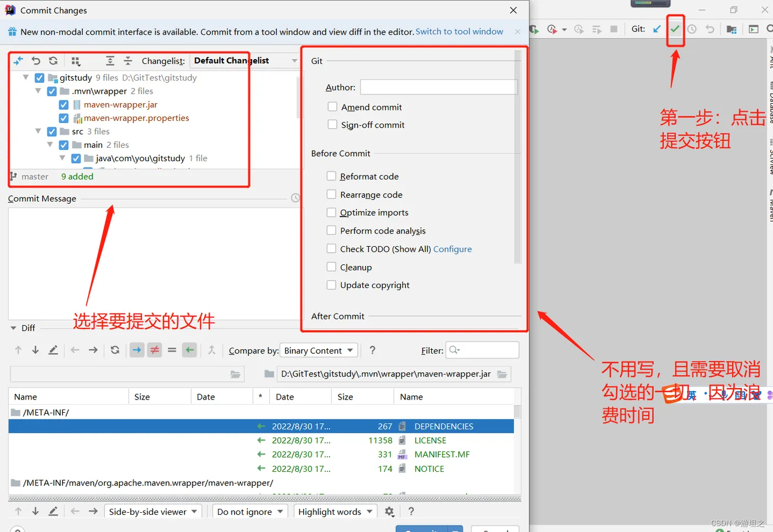
Task: Click Show Diff icon in changes toolbar
Action: point(18,61)
